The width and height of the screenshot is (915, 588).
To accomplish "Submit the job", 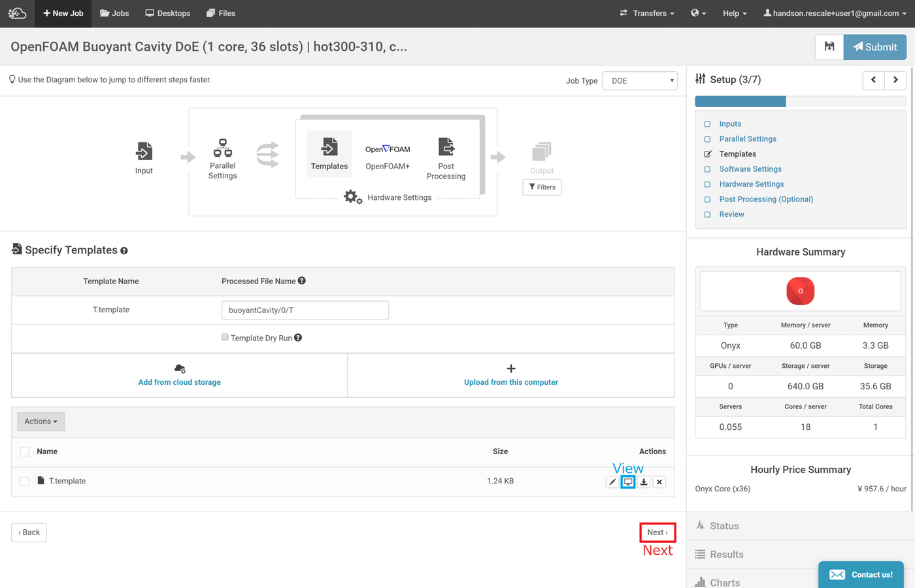I will point(875,47).
